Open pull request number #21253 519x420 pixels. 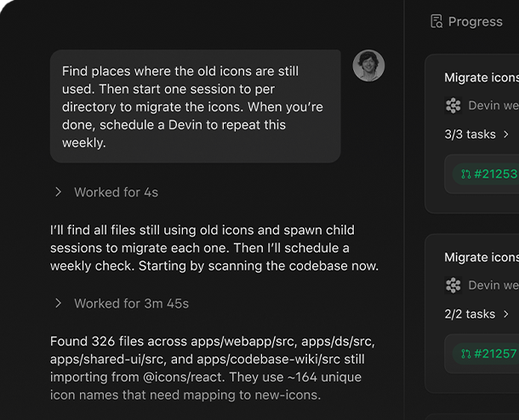coord(495,174)
